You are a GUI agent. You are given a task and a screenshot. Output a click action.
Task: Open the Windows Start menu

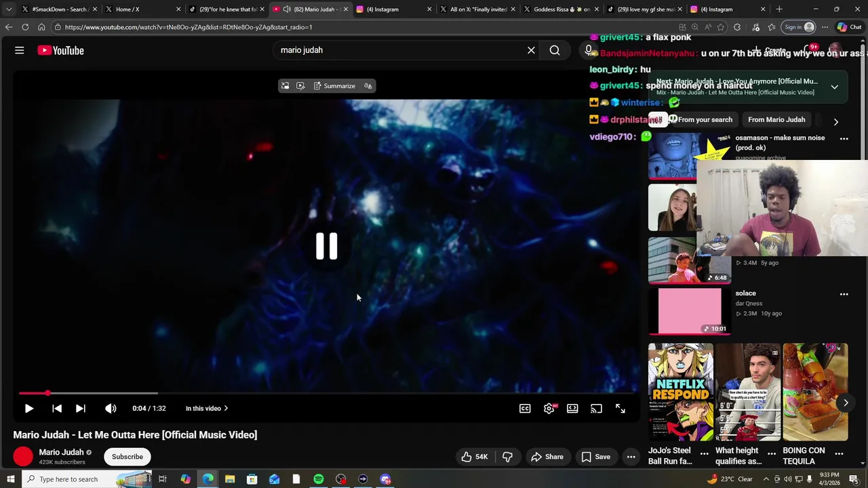point(10,479)
